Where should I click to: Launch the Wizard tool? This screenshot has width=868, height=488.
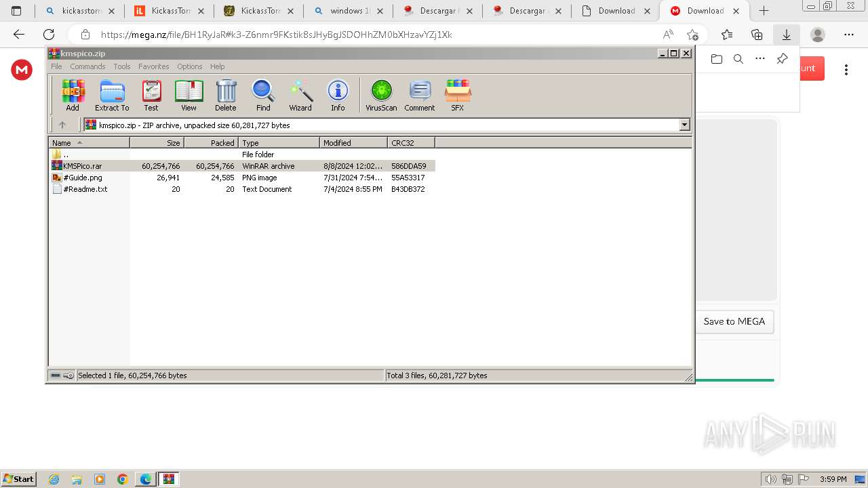300,95
